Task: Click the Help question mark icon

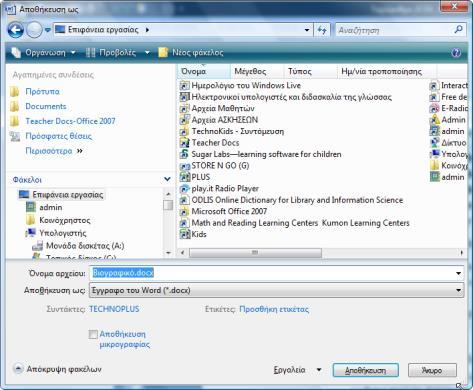Action: (456, 53)
